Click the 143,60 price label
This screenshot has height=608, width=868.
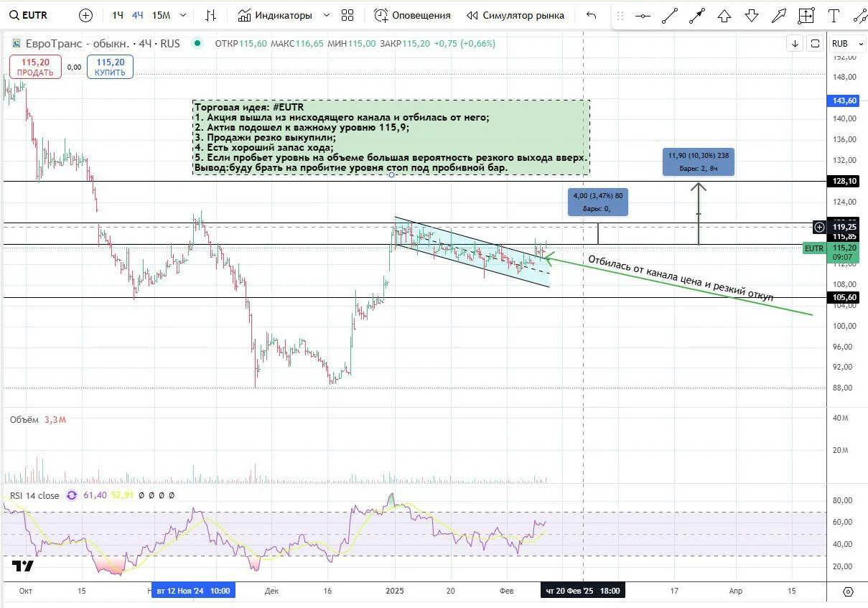844,100
